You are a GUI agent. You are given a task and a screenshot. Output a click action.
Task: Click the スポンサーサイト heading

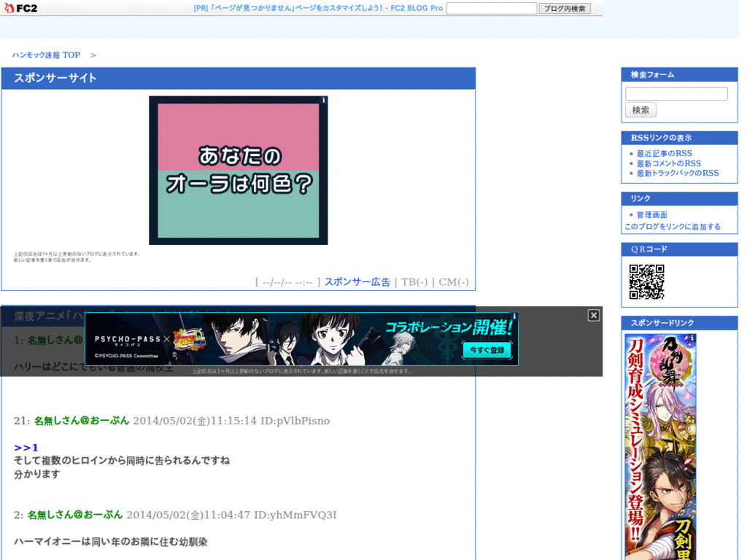[55, 78]
